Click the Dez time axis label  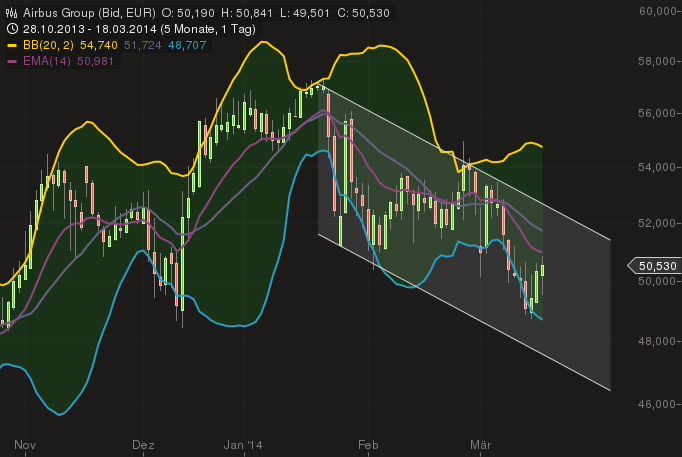pos(143,445)
